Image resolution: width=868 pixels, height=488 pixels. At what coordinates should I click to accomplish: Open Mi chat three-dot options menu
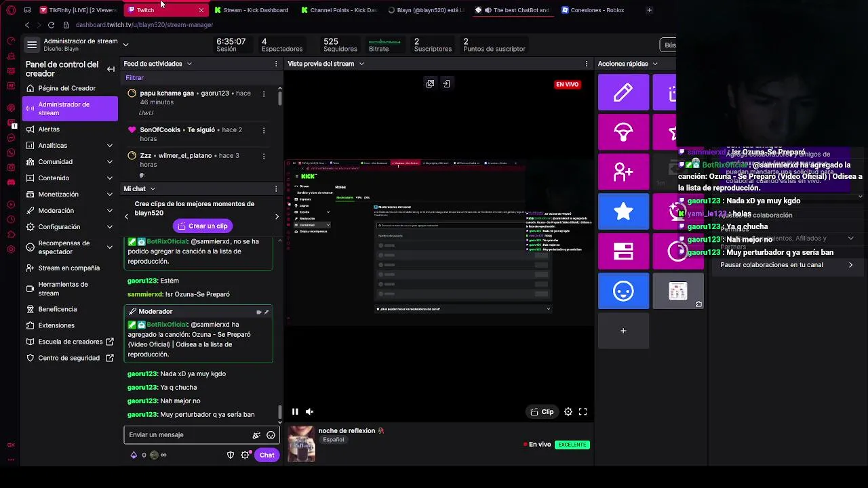(x=275, y=189)
